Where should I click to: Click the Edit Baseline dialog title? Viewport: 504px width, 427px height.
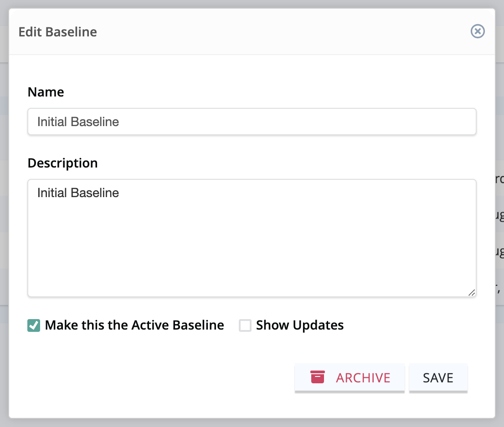pos(57,32)
